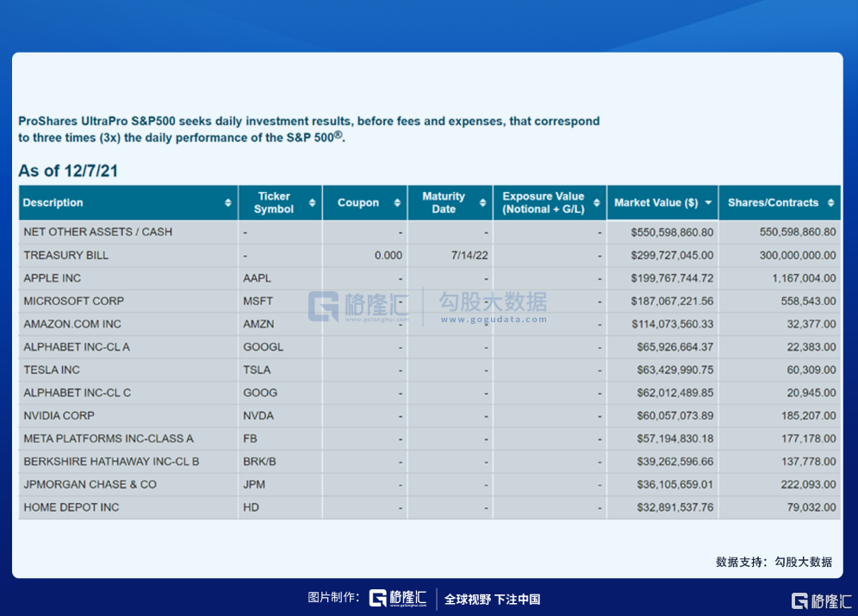The height and width of the screenshot is (616, 858).
Task: Select the NVIDIA CORP row description
Action: pyautogui.click(x=59, y=415)
